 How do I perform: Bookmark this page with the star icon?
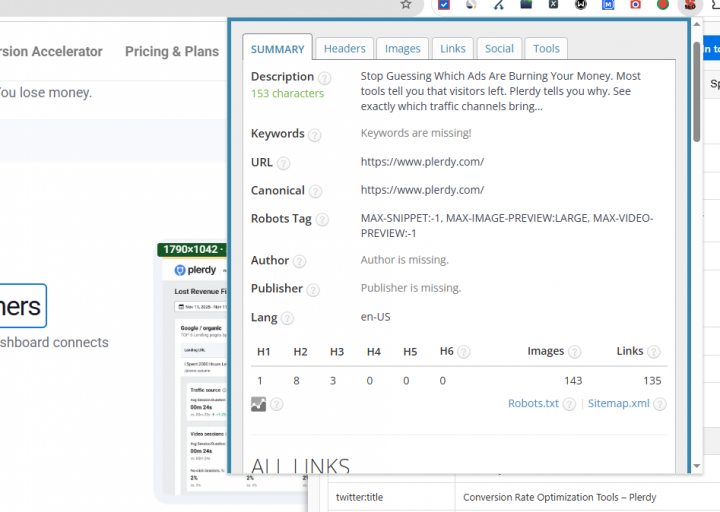(406, 5)
